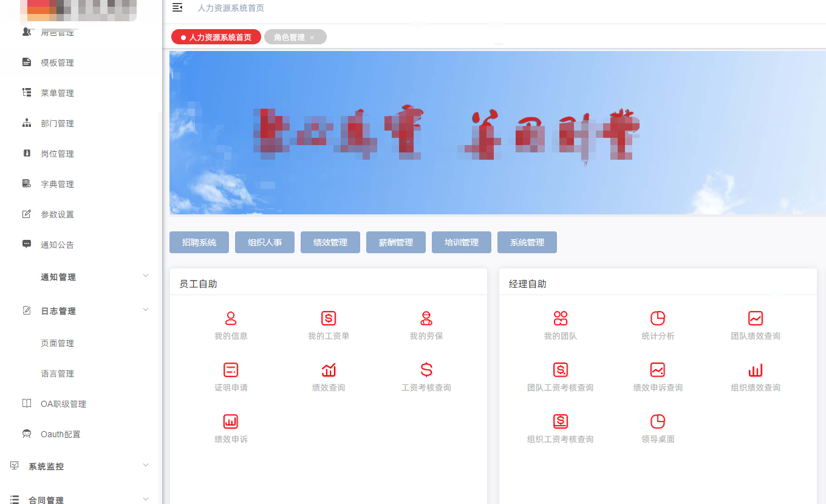The height and width of the screenshot is (504, 826).
Task: Click the 部门管理 org-chart icon
Action: point(27,123)
